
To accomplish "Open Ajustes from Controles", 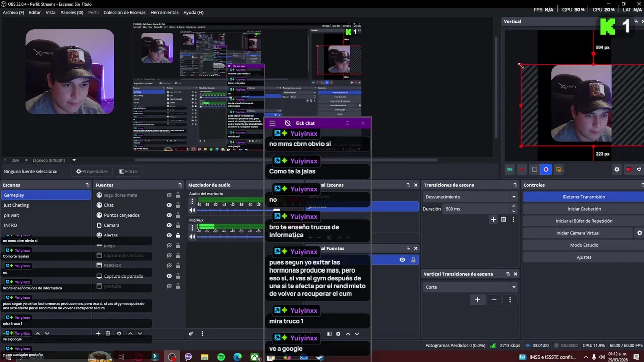I will click(x=584, y=257).
